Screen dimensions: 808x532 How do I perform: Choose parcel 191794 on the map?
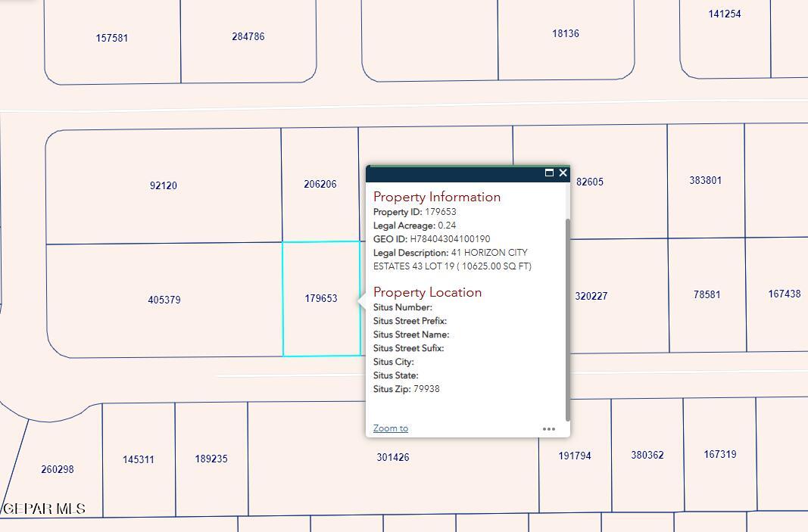point(575,456)
